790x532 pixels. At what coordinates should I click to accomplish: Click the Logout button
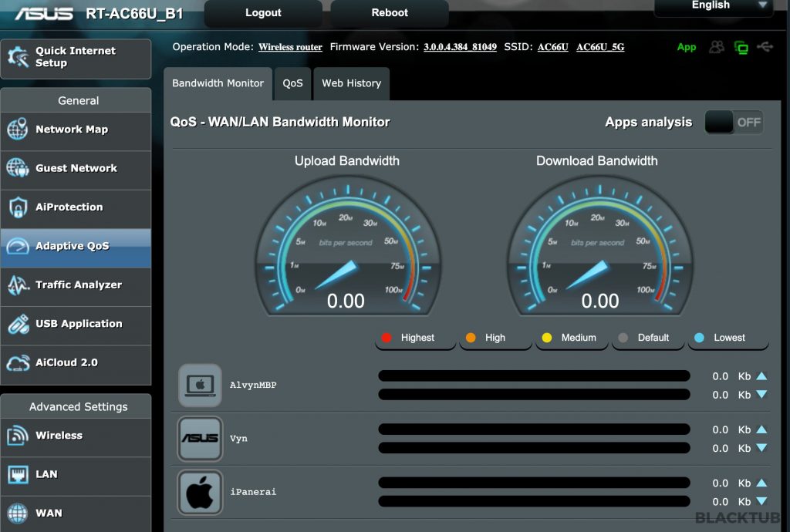tap(263, 12)
